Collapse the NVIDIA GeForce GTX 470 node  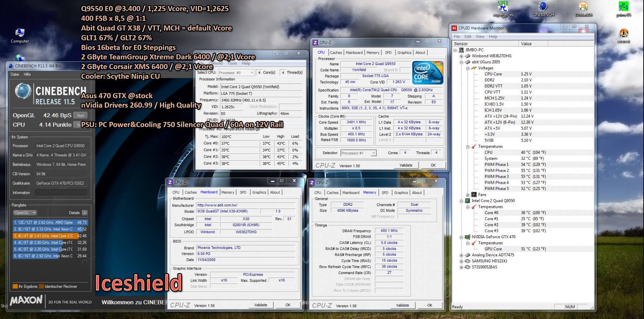click(x=462, y=237)
